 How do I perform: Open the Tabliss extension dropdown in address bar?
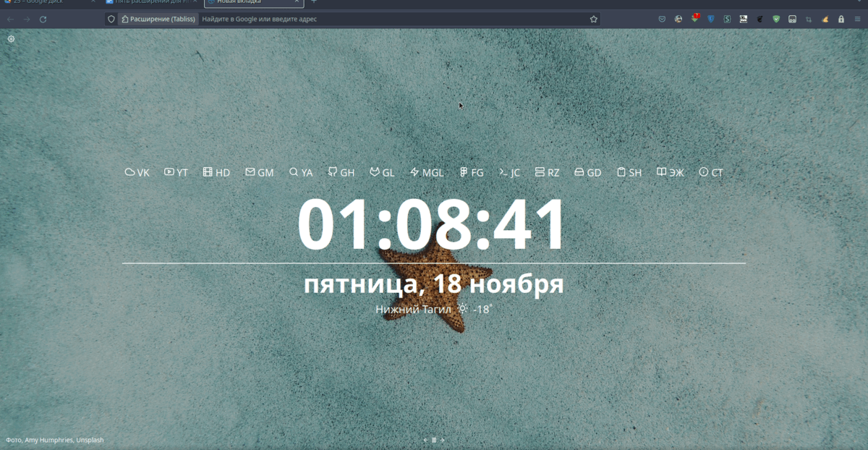(x=158, y=19)
